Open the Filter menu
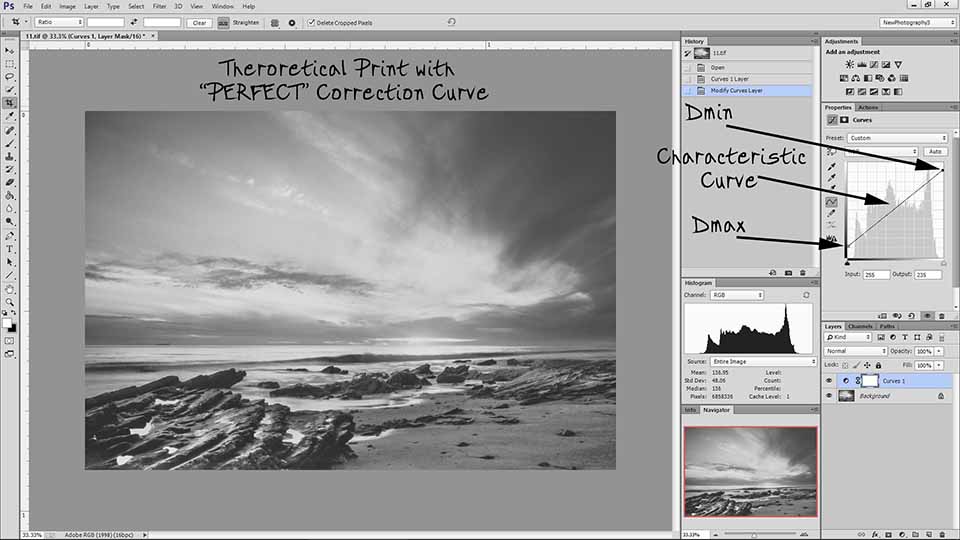The image size is (960, 540). (x=159, y=6)
